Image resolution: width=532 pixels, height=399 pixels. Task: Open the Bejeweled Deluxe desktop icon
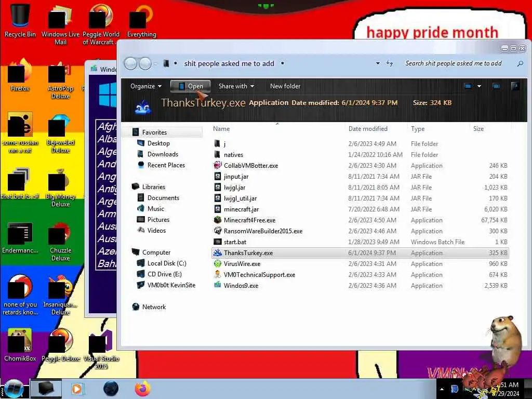point(60,134)
